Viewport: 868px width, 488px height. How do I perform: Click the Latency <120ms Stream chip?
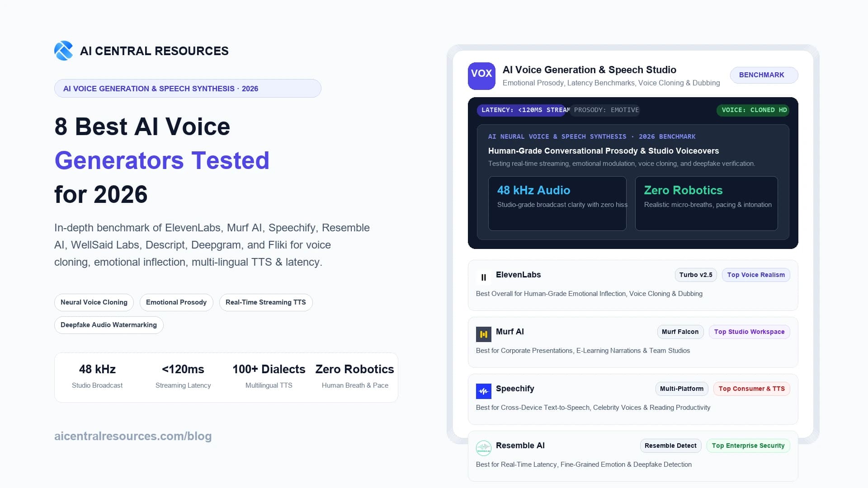tap(521, 110)
